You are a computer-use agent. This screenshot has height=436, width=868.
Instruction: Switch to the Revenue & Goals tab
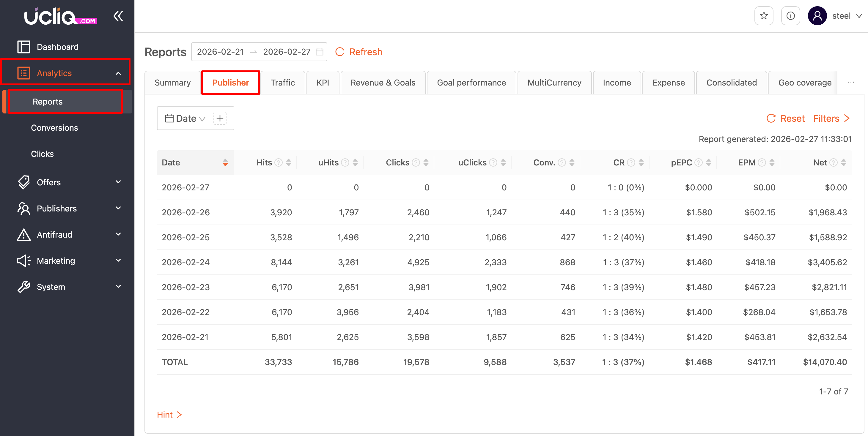pos(383,83)
